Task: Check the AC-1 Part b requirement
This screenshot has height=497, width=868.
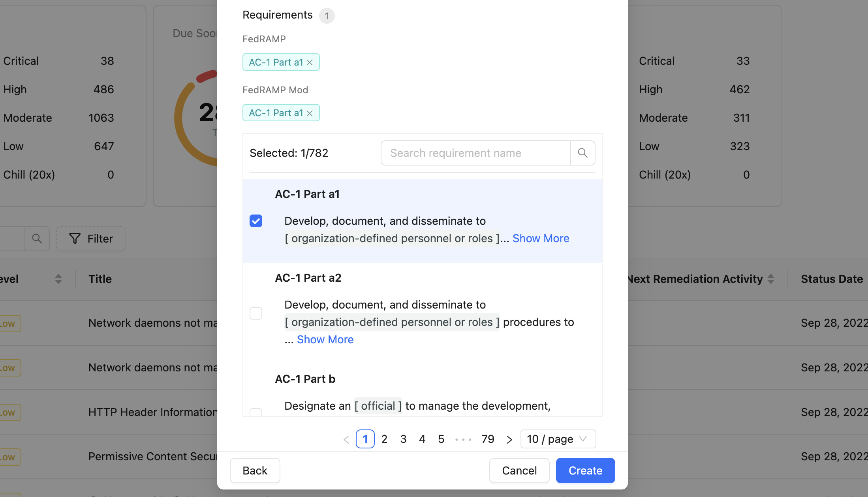Action: [x=256, y=412]
